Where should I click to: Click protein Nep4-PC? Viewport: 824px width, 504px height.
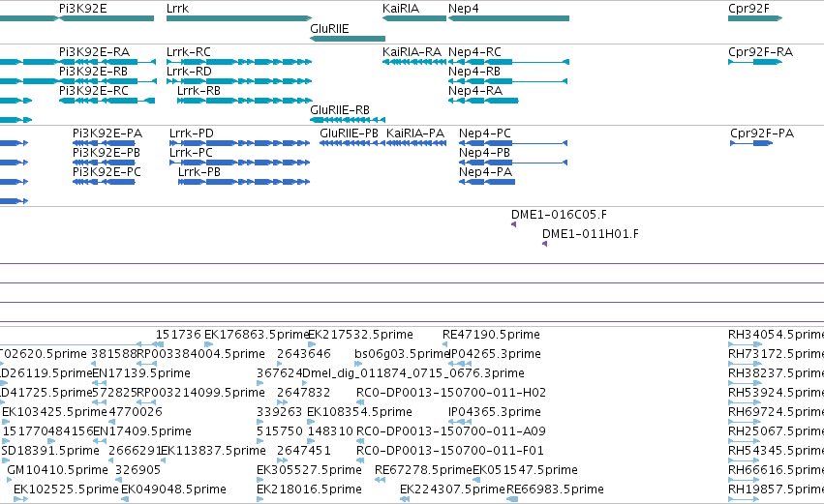coord(513,143)
